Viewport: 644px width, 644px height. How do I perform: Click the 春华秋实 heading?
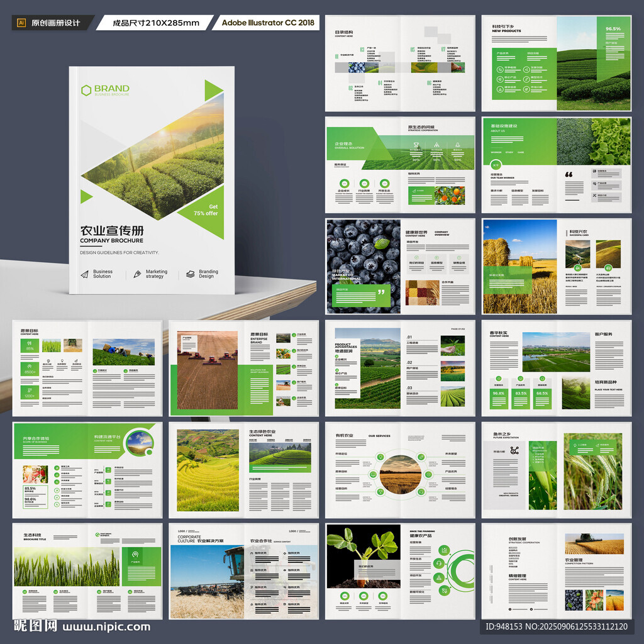pyautogui.click(x=499, y=333)
